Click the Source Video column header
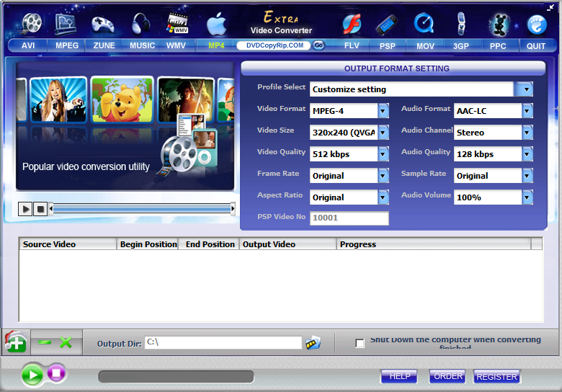 tap(68, 244)
